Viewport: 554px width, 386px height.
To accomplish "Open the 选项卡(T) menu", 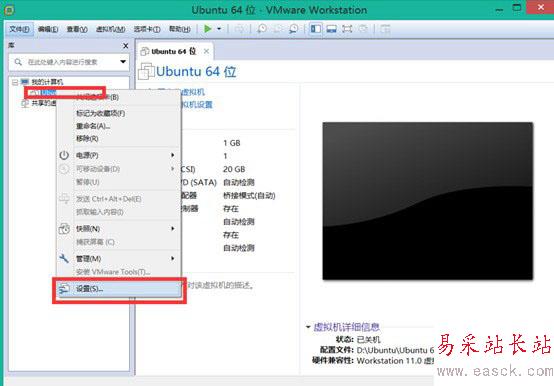I will pyautogui.click(x=147, y=29).
